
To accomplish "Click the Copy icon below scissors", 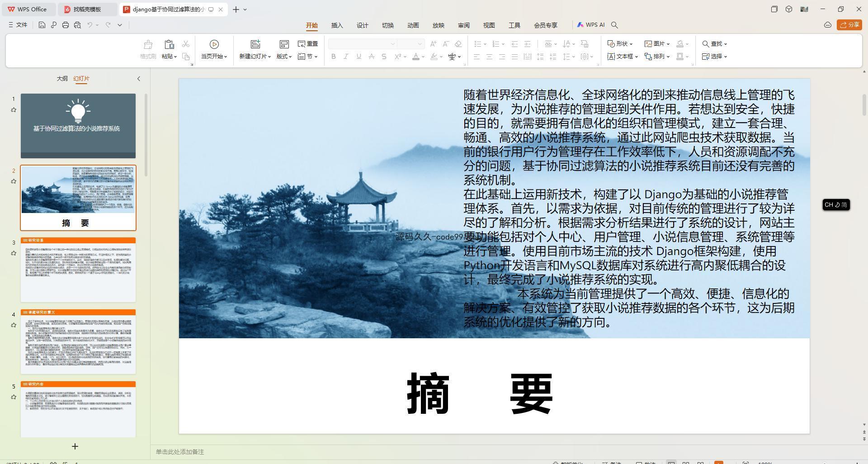I will [186, 57].
